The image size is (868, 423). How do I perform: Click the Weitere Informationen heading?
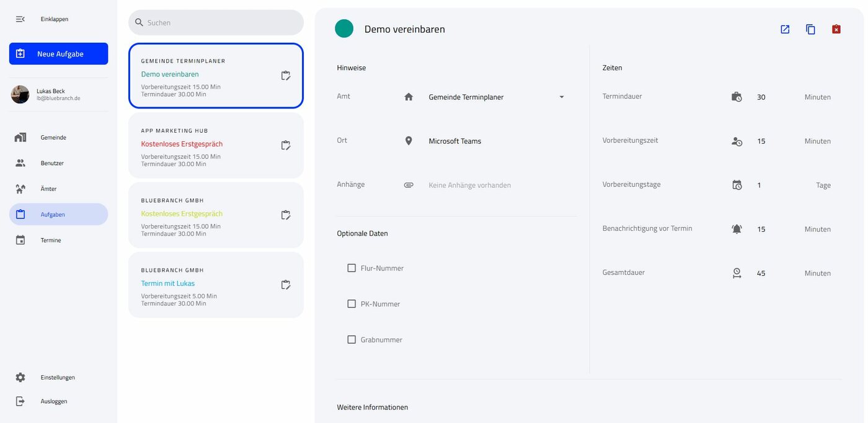373,407
